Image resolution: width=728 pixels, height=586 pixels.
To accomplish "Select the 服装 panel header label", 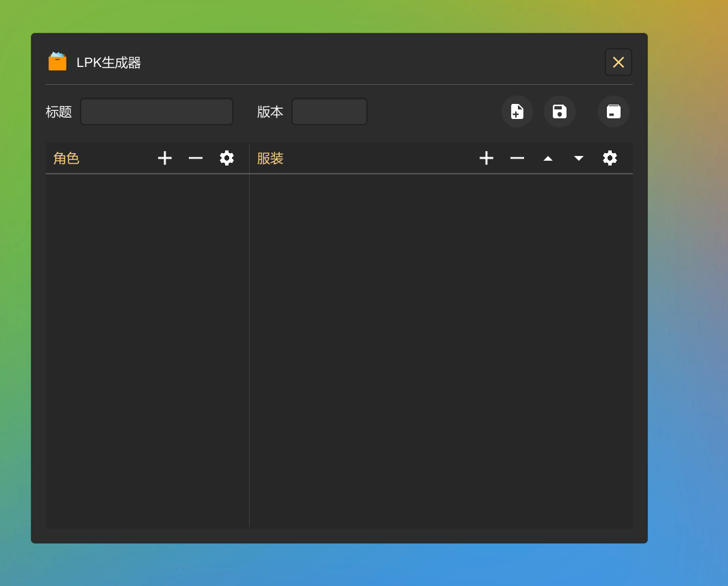I will (x=270, y=159).
